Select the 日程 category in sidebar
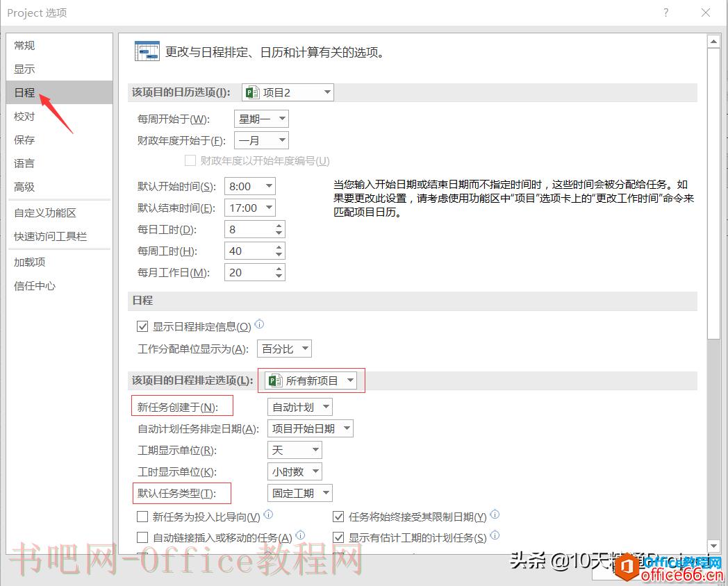This screenshot has height=586, width=728. [x=60, y=92]
